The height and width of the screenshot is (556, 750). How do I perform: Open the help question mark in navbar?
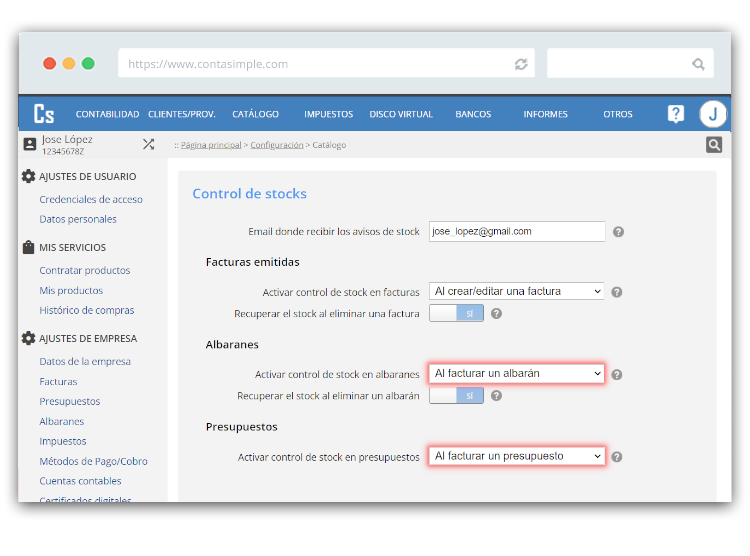676,114
